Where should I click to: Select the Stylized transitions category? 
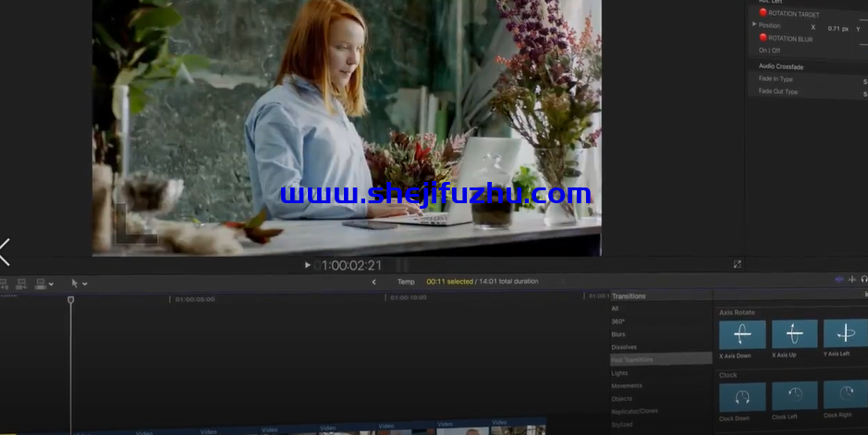pos(622,425)
